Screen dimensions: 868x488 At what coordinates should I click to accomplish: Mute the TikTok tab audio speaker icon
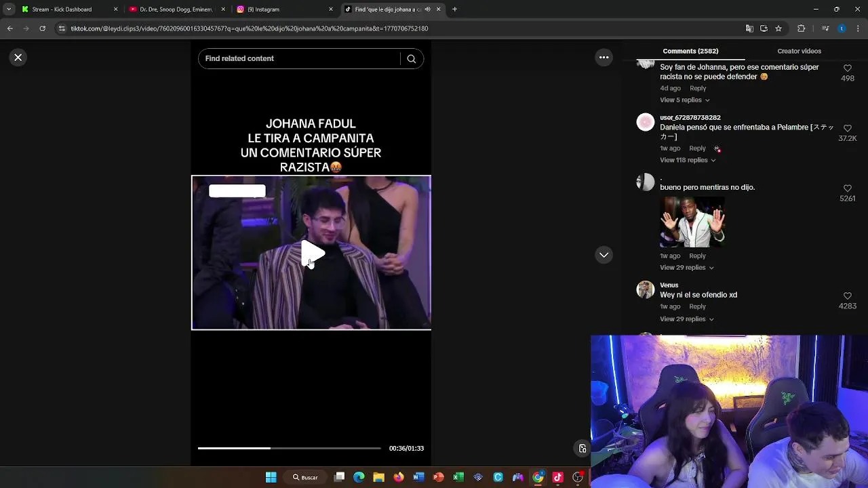(x=427, y=9)
